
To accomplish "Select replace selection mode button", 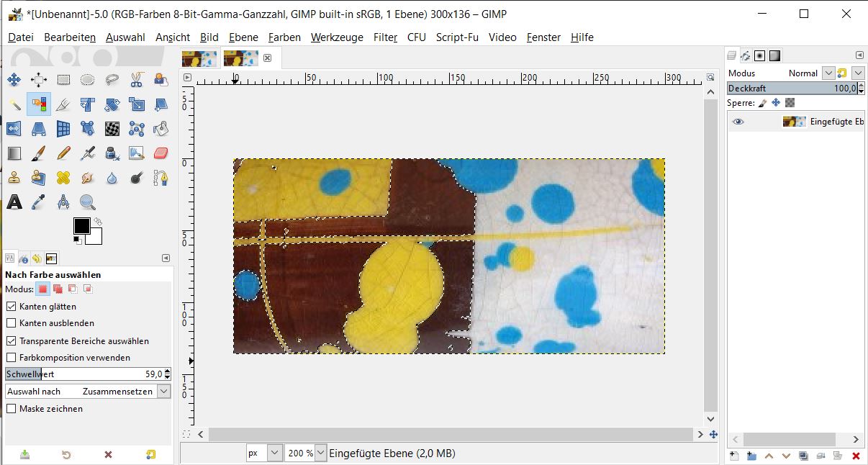I will pyautogui.click(x=42, y=289).
